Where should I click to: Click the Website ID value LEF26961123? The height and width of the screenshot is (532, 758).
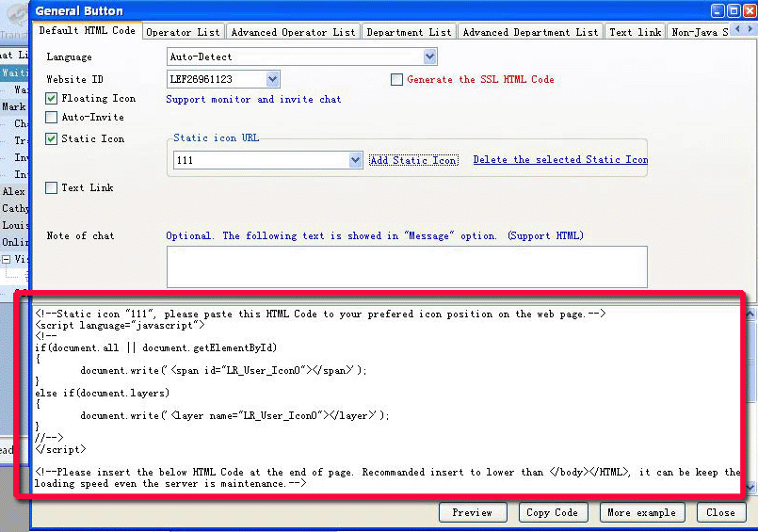click(202, 79)
